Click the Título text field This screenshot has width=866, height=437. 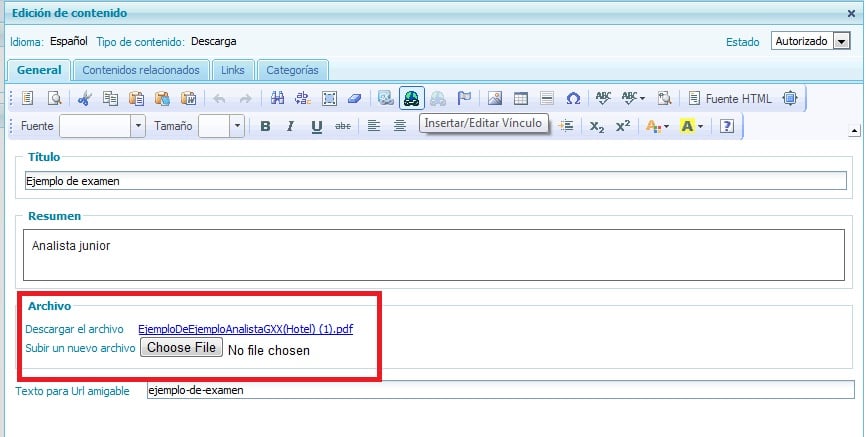(x=435, y=181)
